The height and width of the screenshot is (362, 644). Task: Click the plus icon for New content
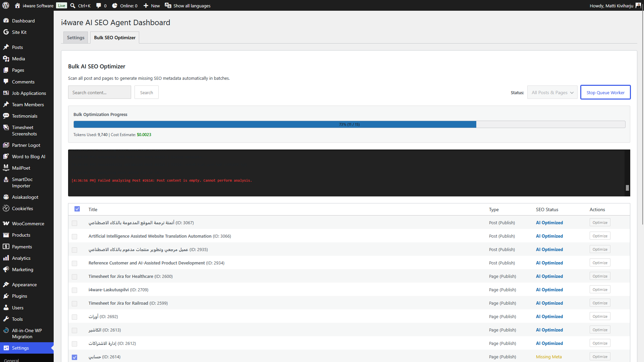tap(146, 5)
